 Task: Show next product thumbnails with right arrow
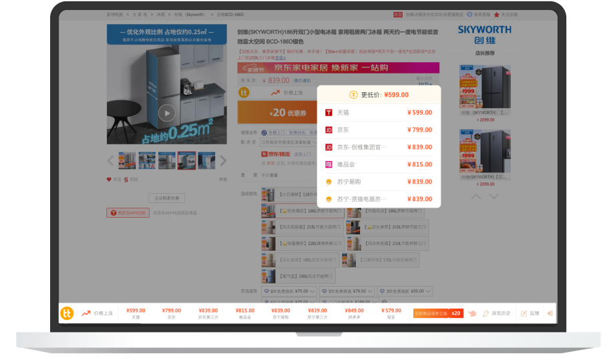(223, 160)
